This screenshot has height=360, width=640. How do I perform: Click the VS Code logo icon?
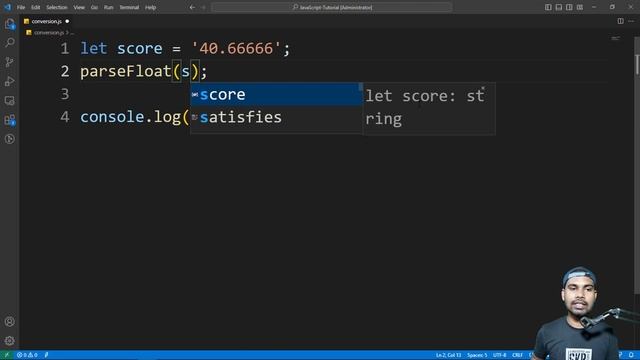pos(7,7)
